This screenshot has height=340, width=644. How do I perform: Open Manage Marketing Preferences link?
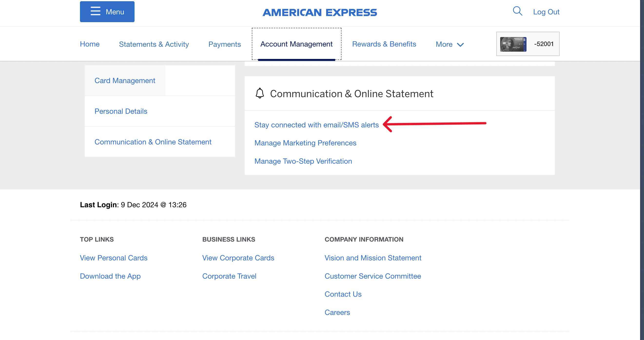(305, 143)
